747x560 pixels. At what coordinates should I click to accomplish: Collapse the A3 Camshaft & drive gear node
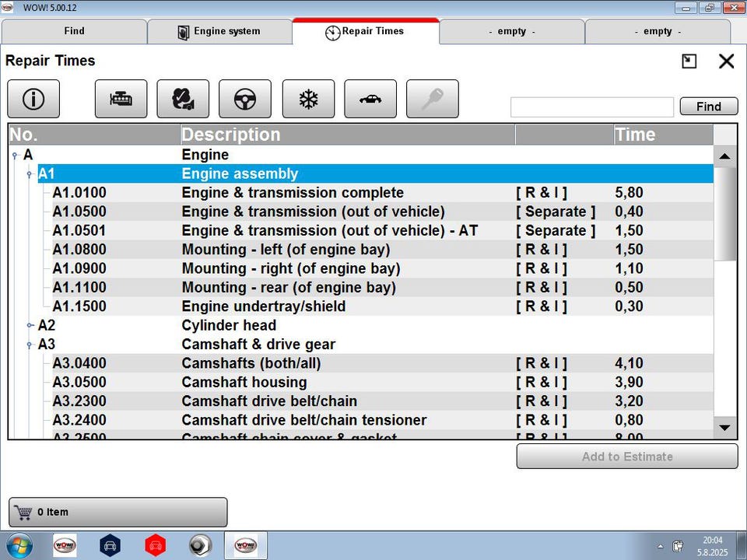[30, 345]
